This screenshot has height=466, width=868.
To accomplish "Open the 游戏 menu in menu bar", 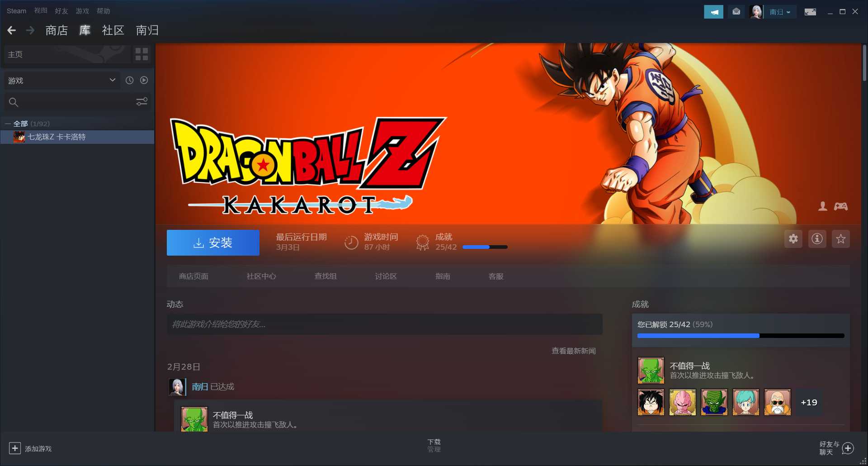I will pos(82,11).
